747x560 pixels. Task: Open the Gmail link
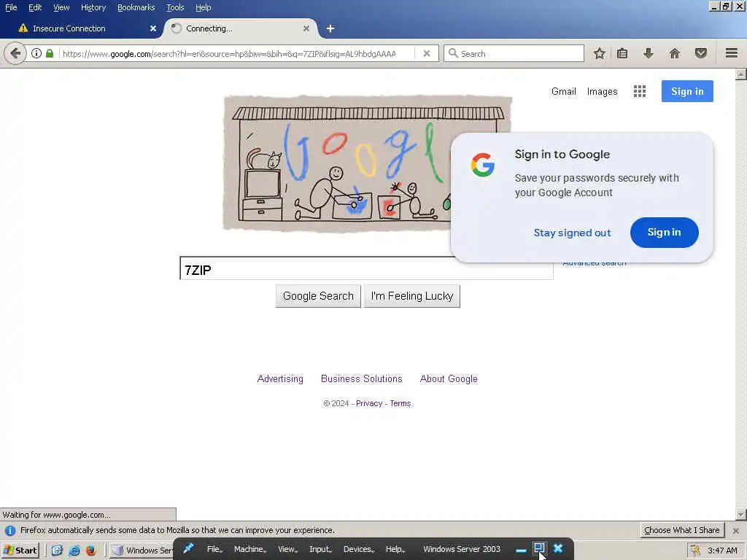pos(564,91)
